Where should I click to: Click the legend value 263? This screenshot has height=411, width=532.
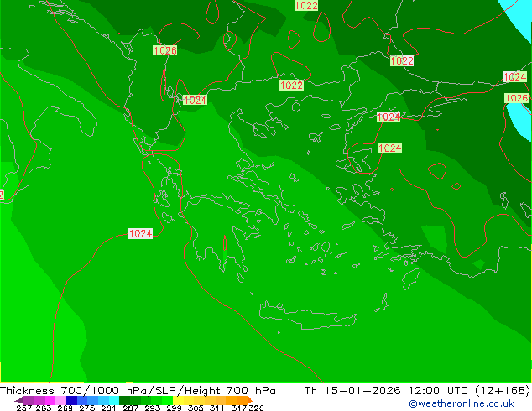[44, 408]
